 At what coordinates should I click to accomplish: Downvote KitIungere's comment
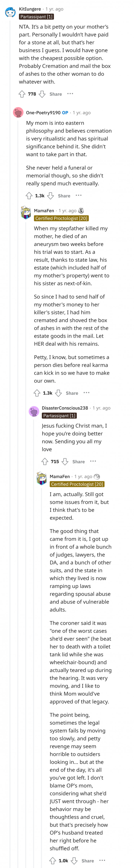[x=42, y=94]
